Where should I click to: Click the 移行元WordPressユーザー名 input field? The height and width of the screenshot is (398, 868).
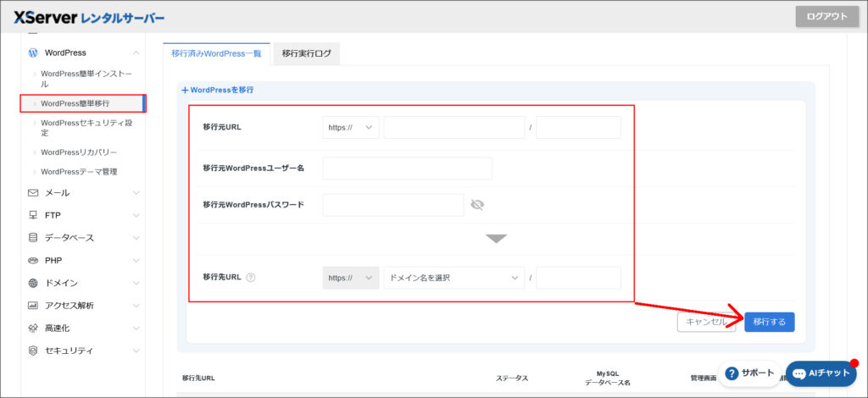[x=408, y=168]
